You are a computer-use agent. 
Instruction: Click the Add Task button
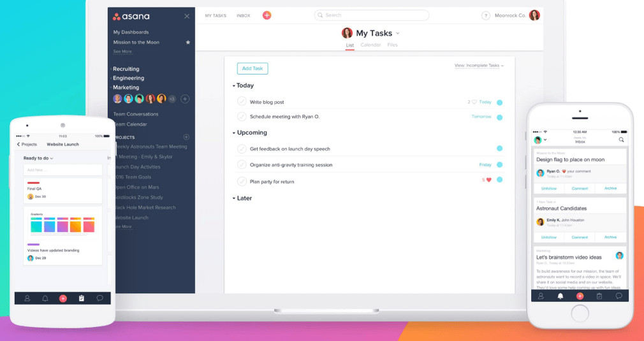point(252,69)
